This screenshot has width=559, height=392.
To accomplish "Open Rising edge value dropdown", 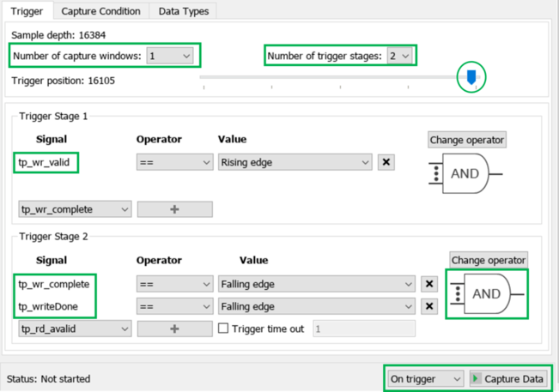I will (x=294, y=162).
